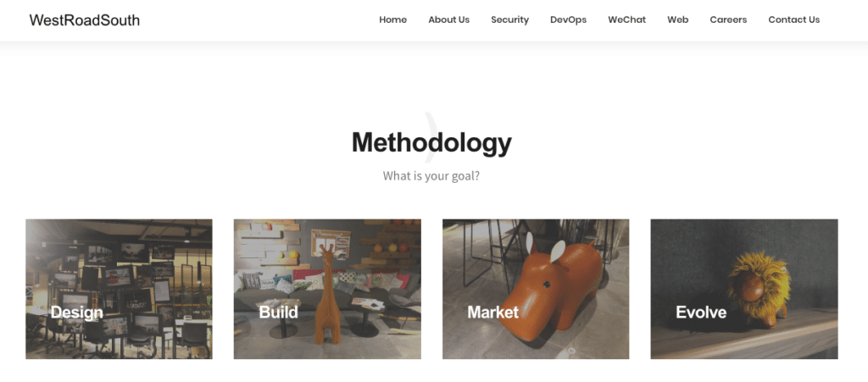Open the Design office photo card
868x382 pixels.
coord(119,289)
